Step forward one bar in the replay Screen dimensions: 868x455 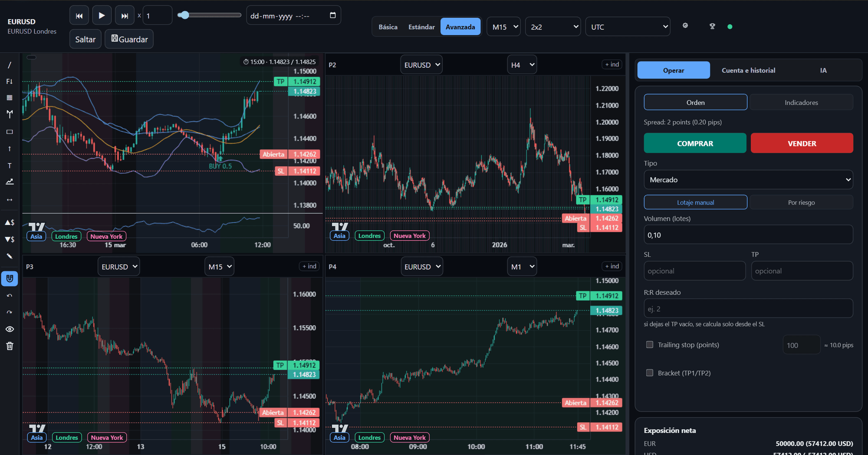click(125, 16)
